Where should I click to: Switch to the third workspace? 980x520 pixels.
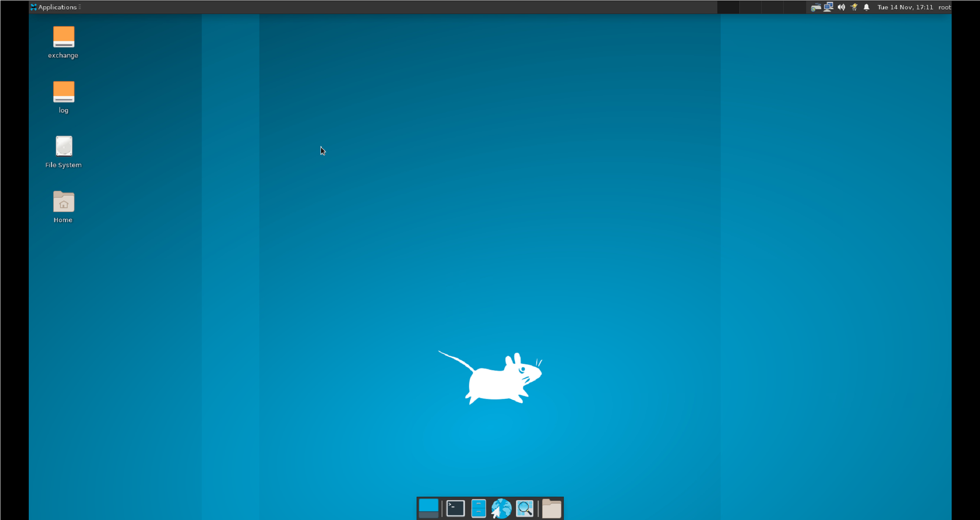pyautogui.click(x=772, y=7)
